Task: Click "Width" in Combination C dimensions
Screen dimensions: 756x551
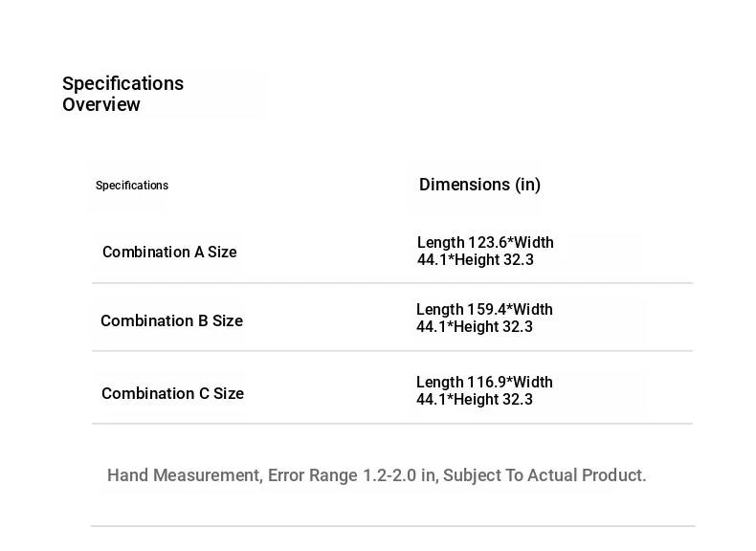Action: tap(532, 383)
